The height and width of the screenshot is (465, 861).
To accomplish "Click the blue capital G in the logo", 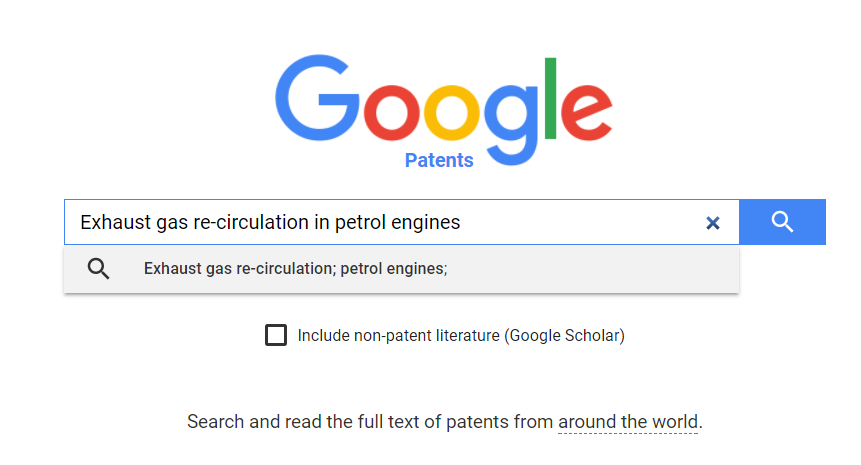I will click(x=317, y=98).
